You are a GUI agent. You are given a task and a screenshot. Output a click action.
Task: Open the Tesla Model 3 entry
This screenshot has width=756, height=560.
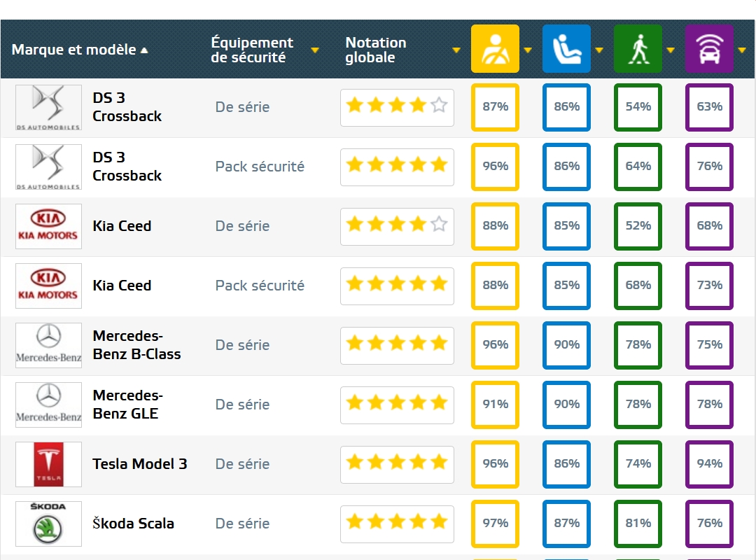(140, 464)
